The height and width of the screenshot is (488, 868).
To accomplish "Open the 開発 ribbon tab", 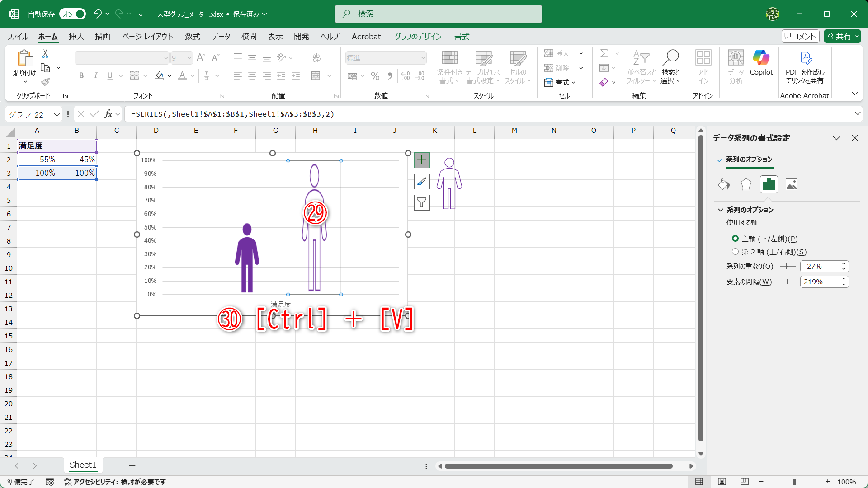I will pyautogui.click(x=301, y=37).
